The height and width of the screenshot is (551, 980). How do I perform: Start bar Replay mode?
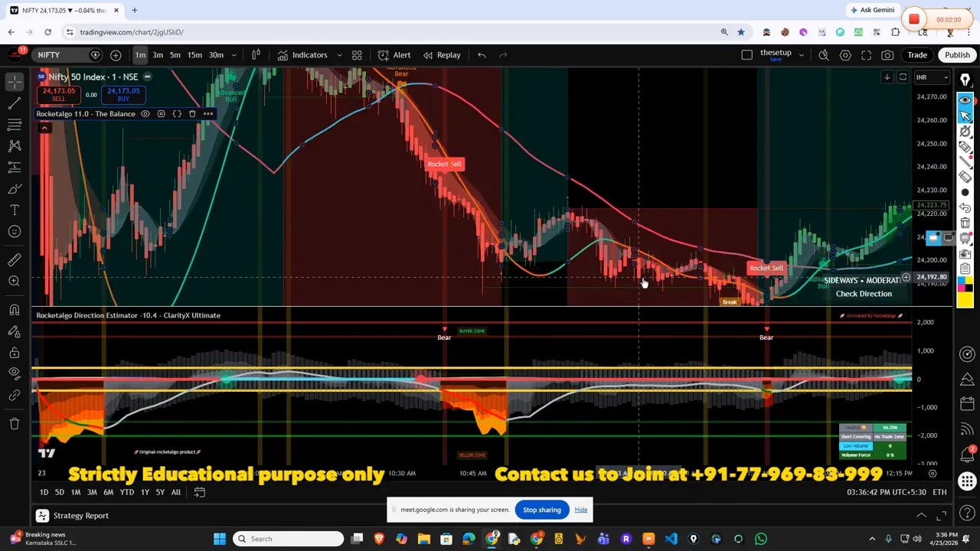442,55
